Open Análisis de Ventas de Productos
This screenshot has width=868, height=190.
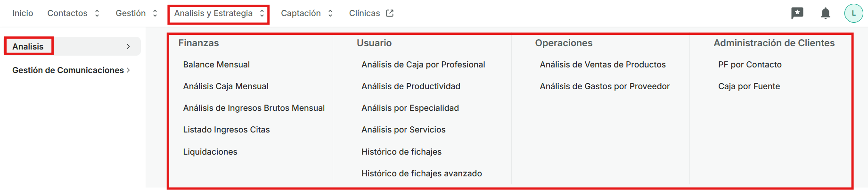(x=602, y=65)
